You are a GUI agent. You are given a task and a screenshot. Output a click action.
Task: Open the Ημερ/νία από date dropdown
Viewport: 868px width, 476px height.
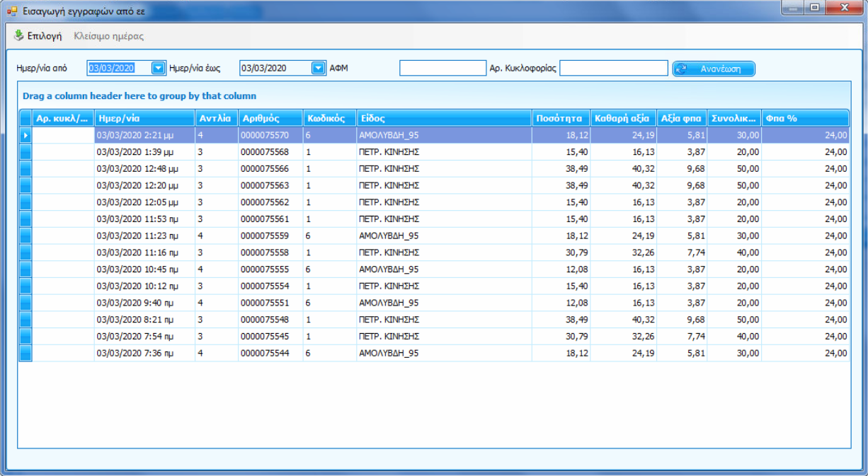click(158, 69)
